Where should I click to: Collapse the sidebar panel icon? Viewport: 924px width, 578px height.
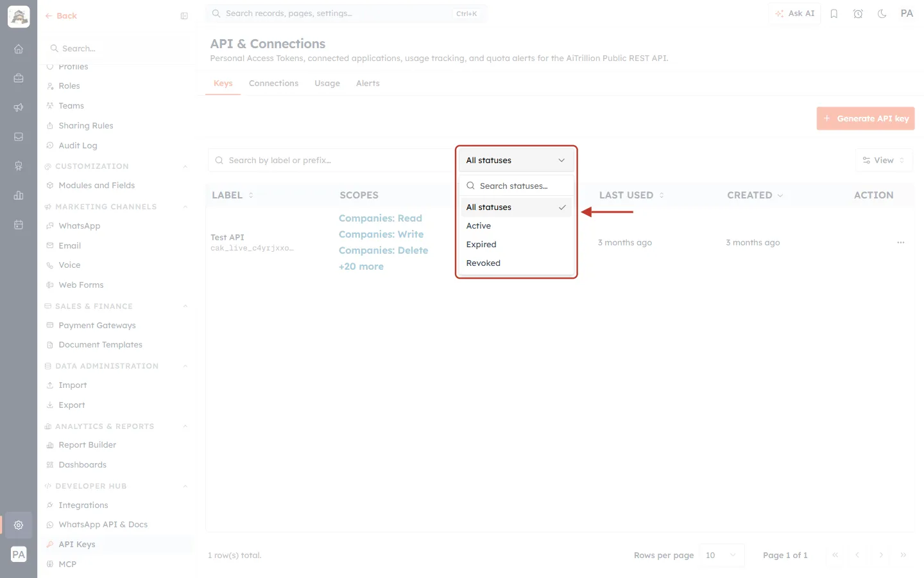[x=184, y=16]
